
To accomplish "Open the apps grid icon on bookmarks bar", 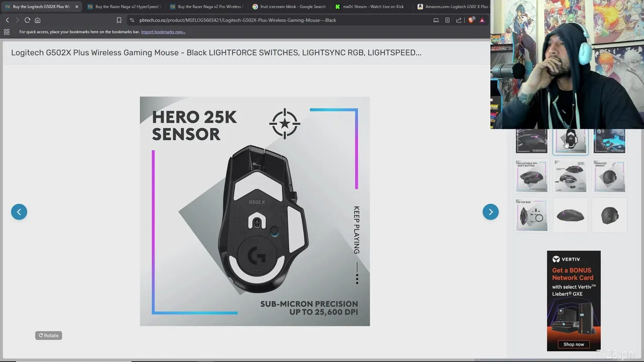I will tap(7, 32).
